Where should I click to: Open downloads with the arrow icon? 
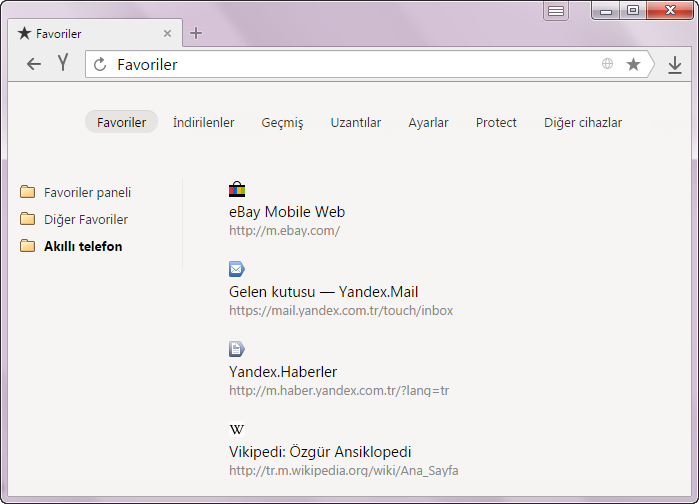675,65
